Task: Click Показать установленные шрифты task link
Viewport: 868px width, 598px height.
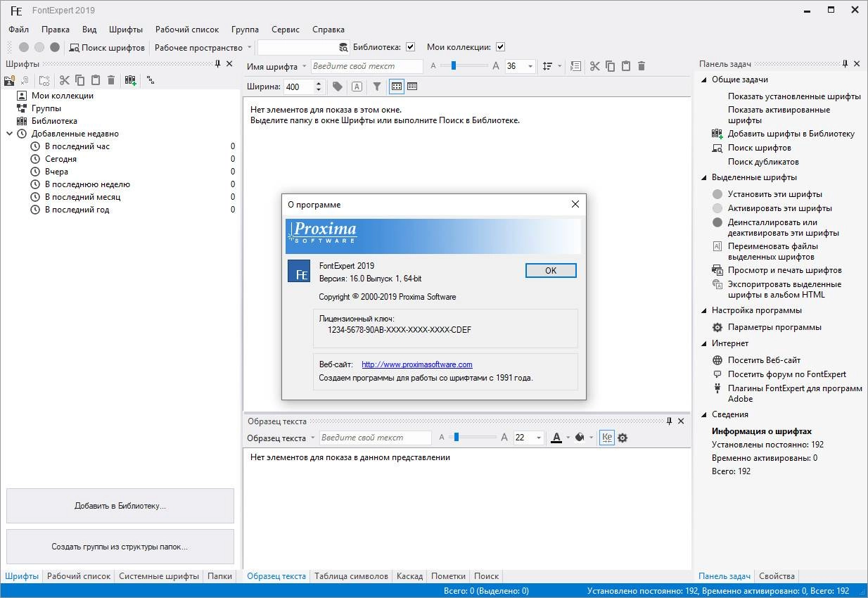Action: pyautogui.click(x=794, y=96)
